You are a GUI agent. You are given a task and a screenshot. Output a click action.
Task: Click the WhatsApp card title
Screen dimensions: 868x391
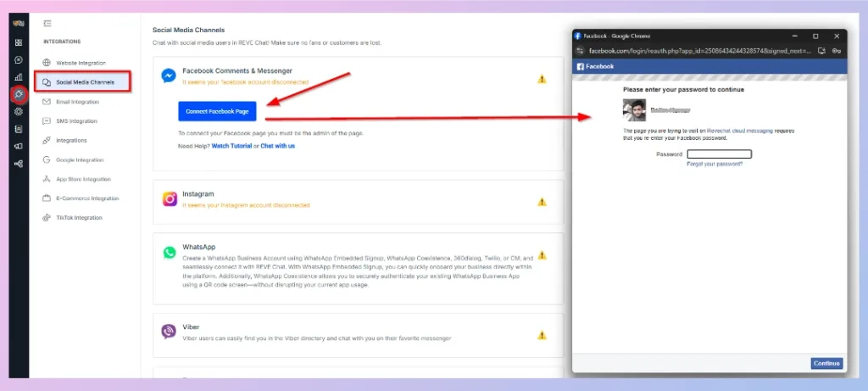point(199,247)
